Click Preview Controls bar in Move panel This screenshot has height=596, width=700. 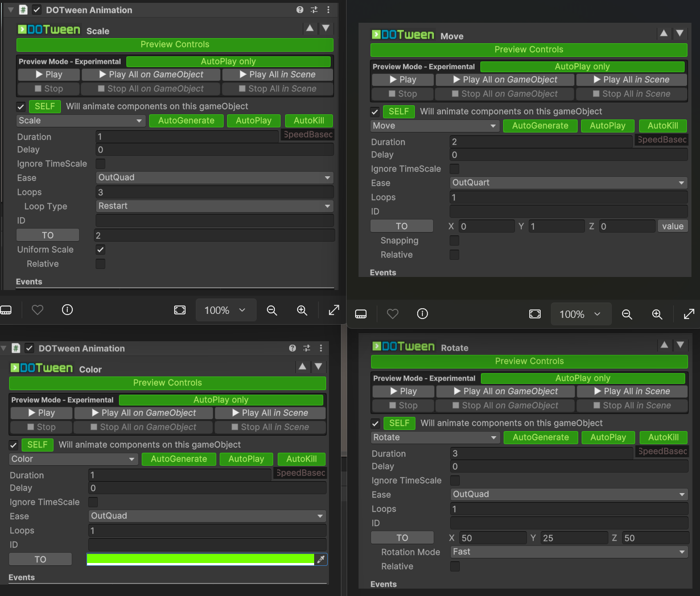point(529,49)
